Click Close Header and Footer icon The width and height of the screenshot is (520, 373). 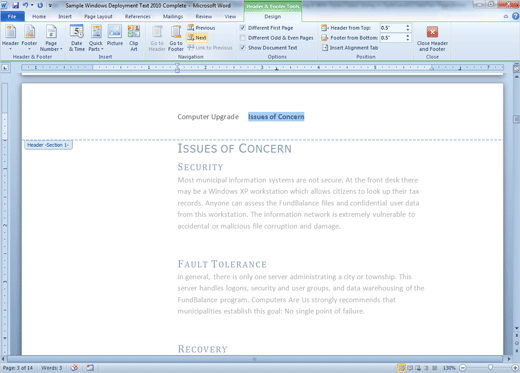click(x=432, y=32)
